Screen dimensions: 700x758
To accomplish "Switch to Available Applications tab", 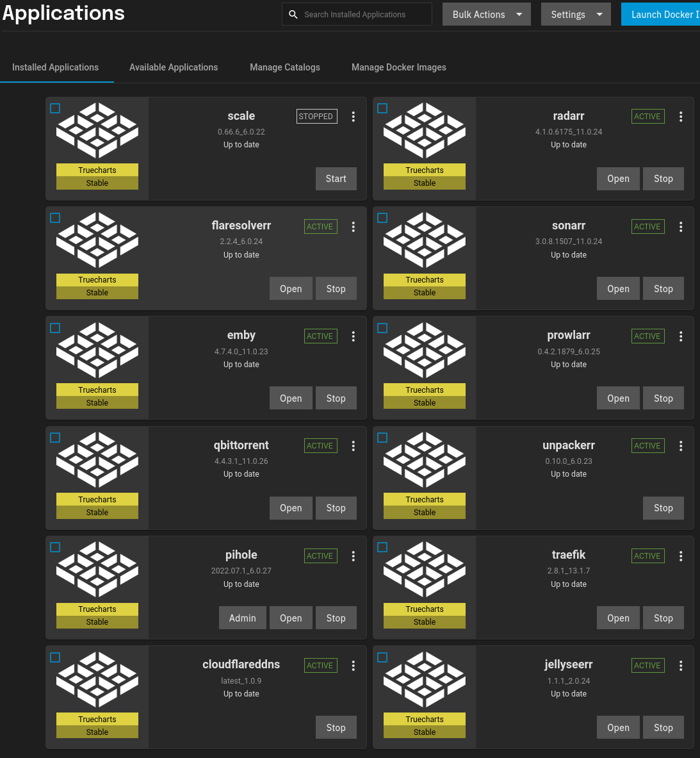I will pyautogui.click(x=174, y=67).
